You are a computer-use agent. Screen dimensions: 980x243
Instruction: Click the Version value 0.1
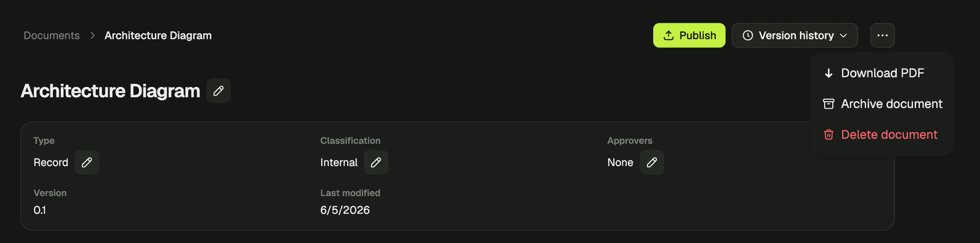point(40,210)
